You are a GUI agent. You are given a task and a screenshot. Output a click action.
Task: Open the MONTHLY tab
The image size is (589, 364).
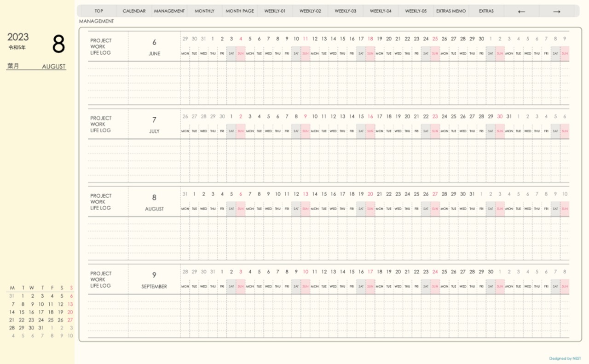tap(205, 11)
